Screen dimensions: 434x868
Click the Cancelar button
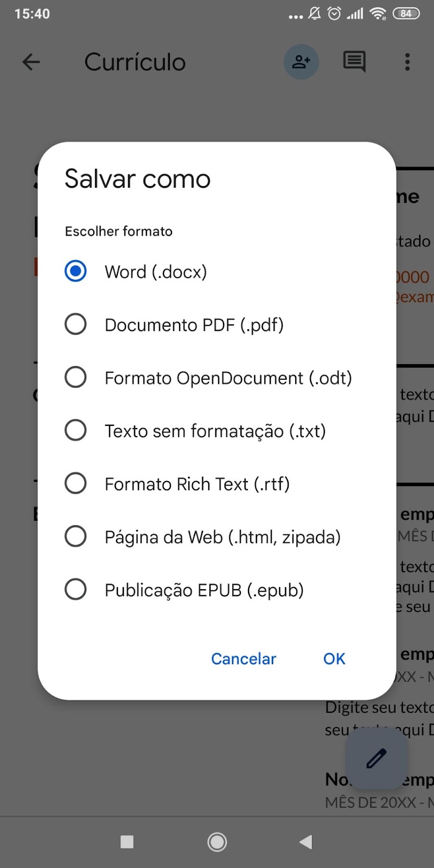(x=244, y=659)
